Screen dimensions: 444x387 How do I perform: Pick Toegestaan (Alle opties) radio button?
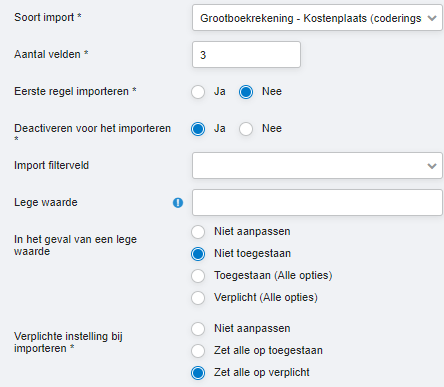[x=198, y=276]
